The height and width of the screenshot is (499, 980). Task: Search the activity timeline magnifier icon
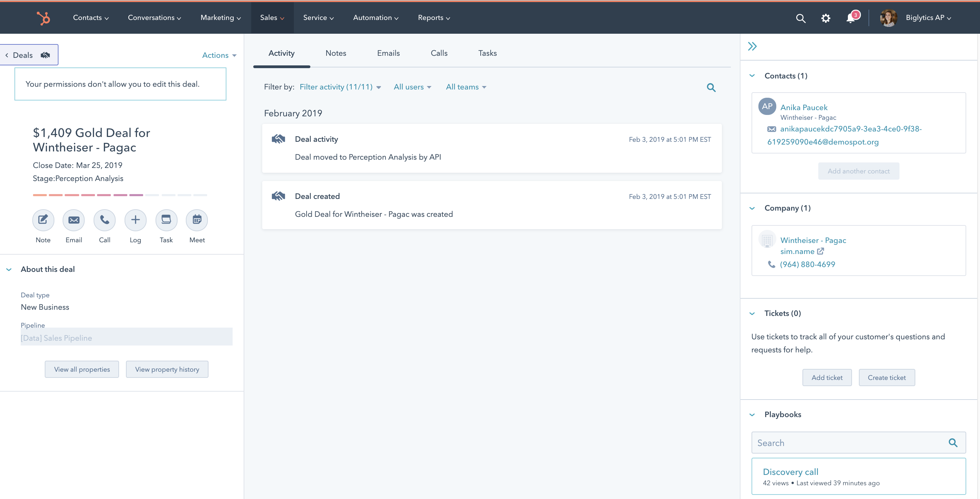tap(711, 87)
